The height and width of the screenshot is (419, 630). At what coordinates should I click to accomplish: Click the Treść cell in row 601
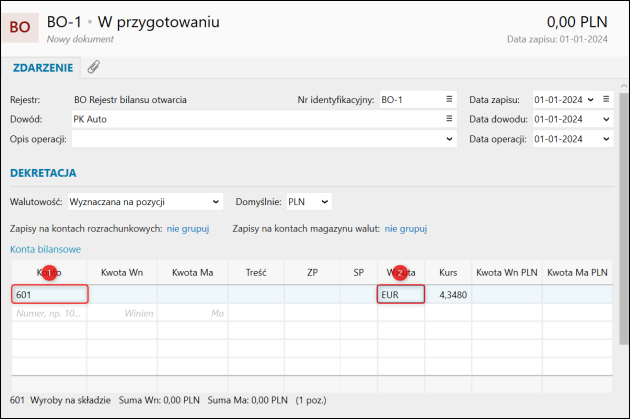[256, 294]
